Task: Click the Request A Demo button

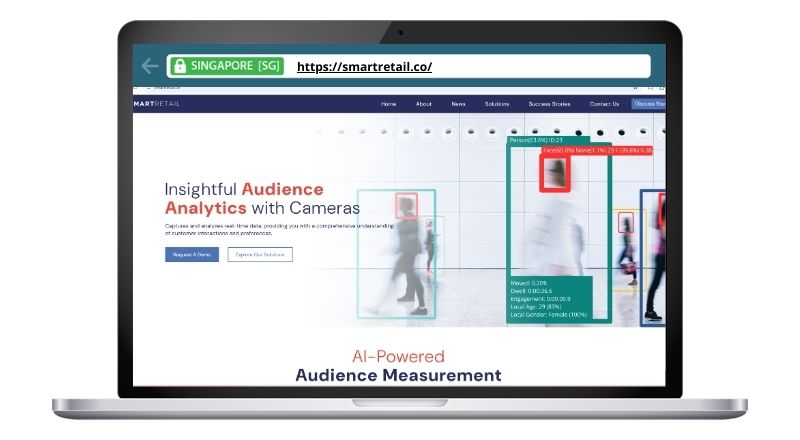Action: [192, 254]
